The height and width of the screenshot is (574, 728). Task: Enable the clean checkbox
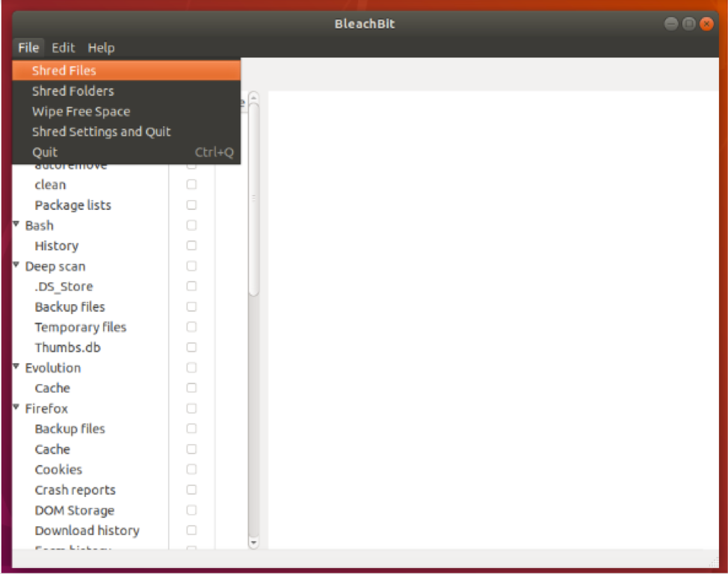click(191, 185)
